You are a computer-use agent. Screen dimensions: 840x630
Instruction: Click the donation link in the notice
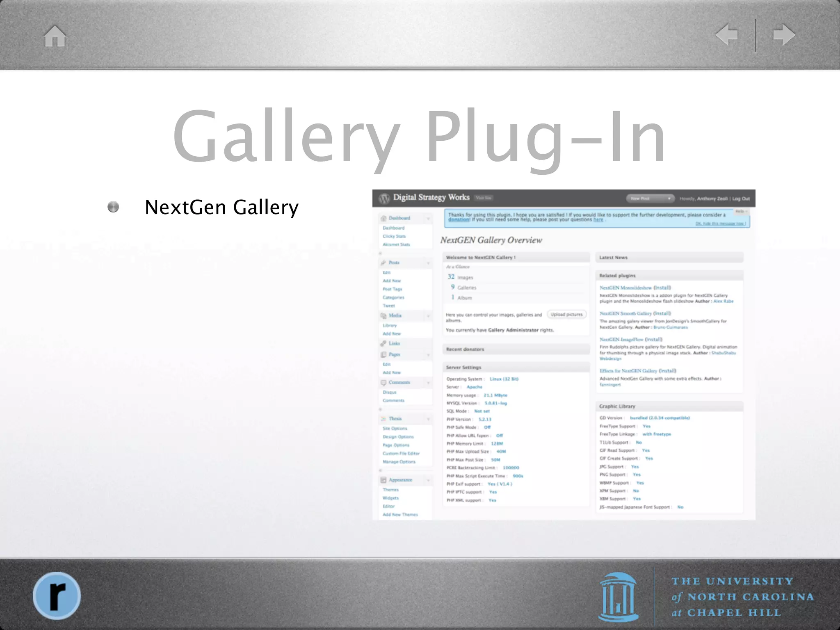459,220
